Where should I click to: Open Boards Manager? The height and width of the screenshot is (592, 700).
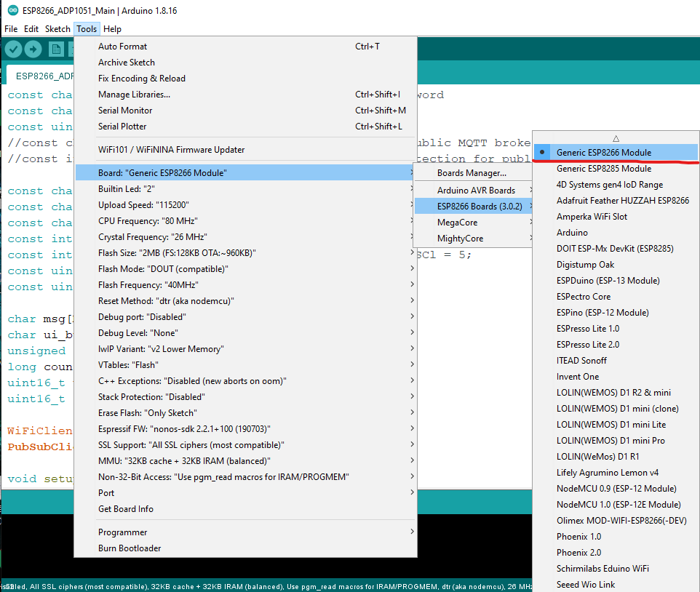(473, 173)
